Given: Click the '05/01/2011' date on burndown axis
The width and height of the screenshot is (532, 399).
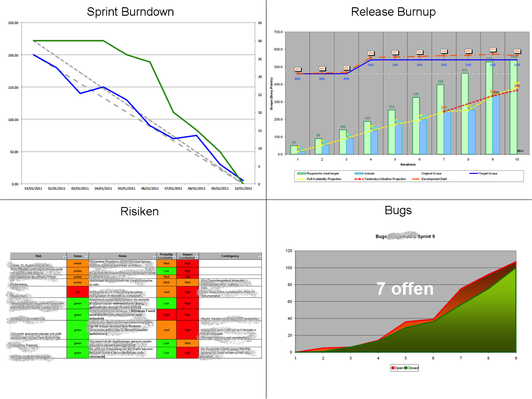Looking at the screenshot, I should 126,189.
